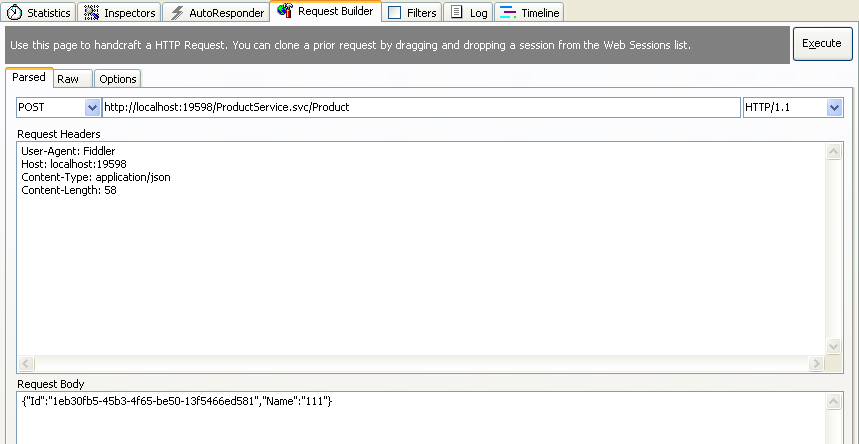Open the Timeline tab
The image size is (859, 444).
click(x=529, y=13)
